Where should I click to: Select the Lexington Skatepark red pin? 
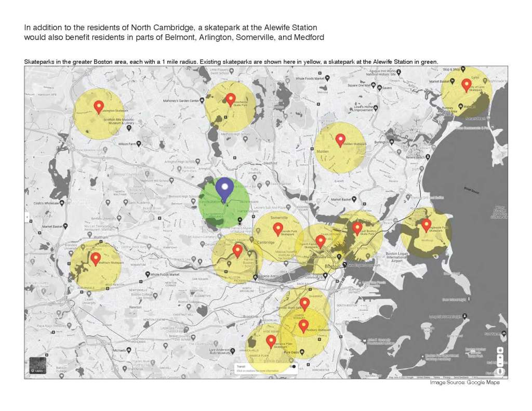pyautogui.click(x=98, y=107)
